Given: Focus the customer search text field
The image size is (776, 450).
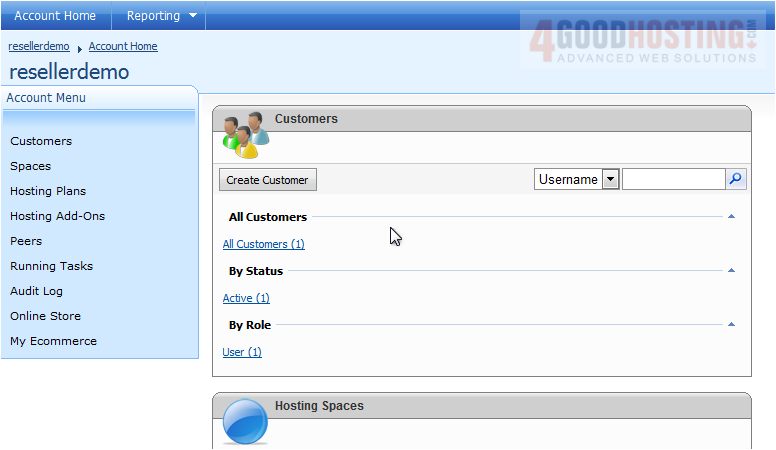Looking at the screenshot, I should click(x=673, y=179).
